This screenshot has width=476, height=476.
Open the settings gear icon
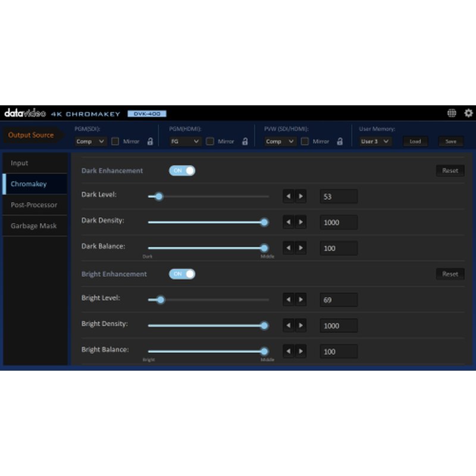[x=468, y=113]
